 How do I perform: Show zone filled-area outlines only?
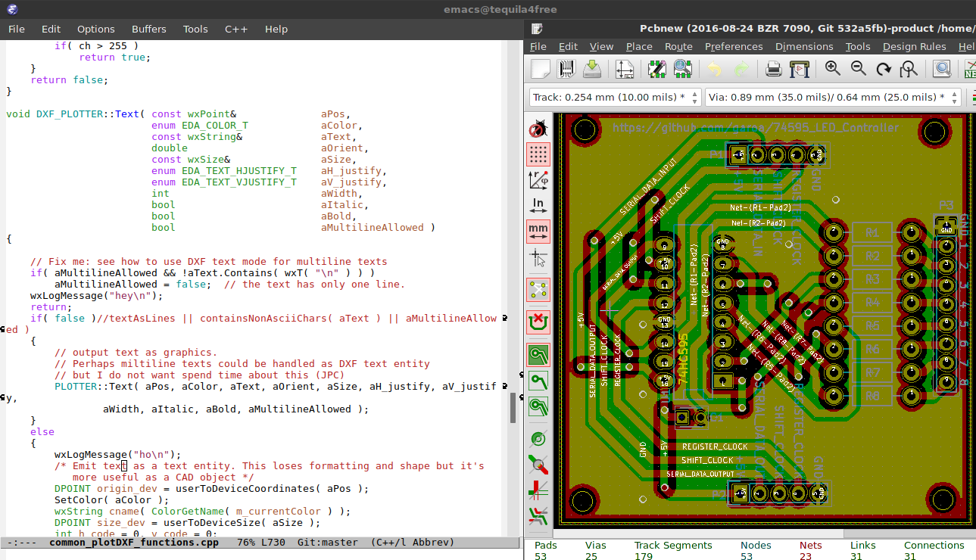[x=538, y=406]
